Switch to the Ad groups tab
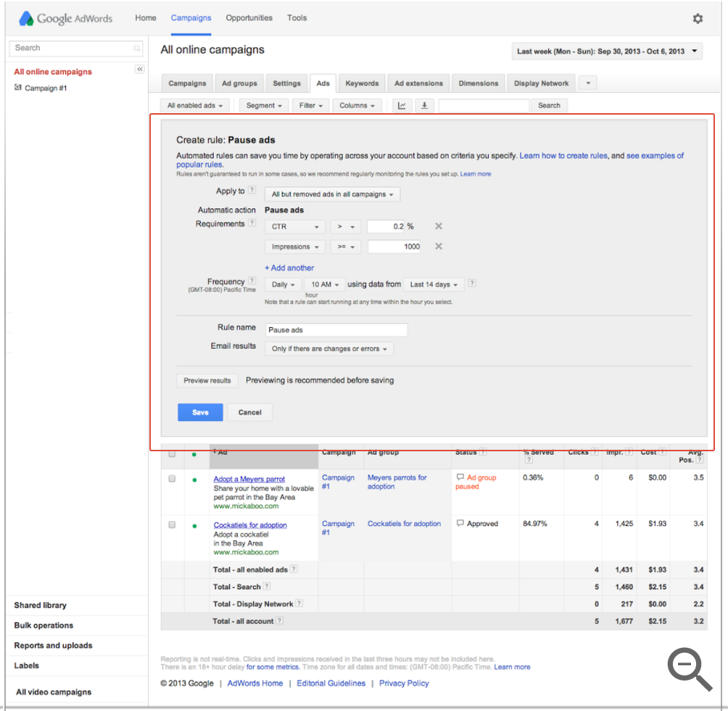 coord(239,83)
